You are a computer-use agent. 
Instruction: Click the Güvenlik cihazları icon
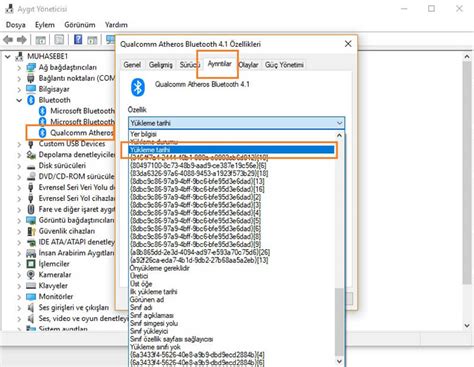31,231
